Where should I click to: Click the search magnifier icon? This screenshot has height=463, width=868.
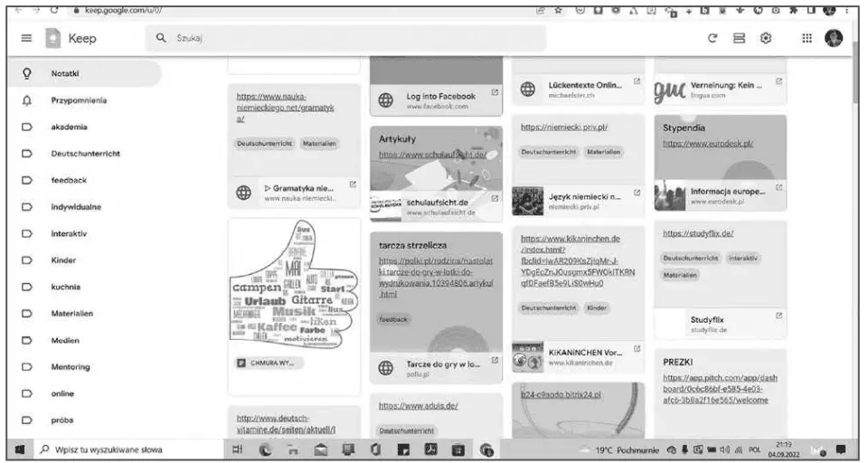(161, 38)
